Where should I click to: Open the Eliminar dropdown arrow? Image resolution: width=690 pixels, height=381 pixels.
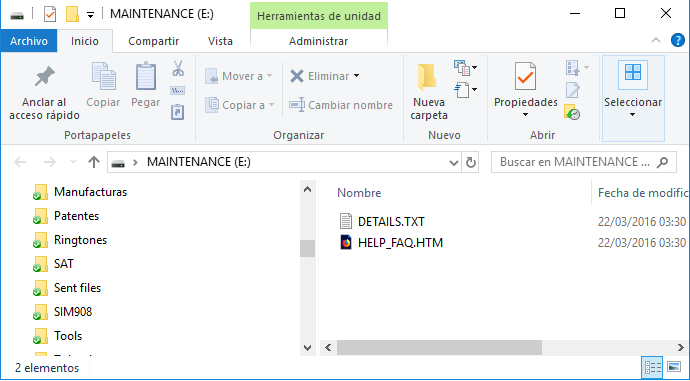[356, 76]
